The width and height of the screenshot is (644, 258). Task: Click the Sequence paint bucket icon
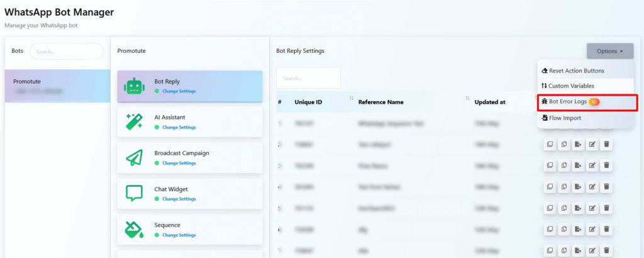pyautogui.click(x=134, y=230)
